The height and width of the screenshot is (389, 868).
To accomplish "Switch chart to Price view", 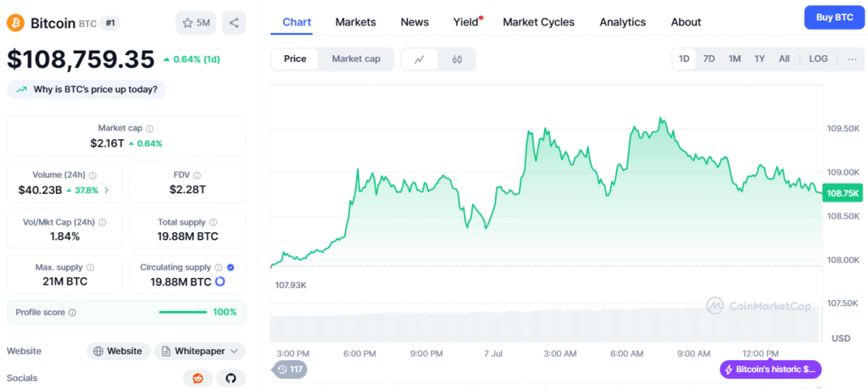I will click(295, 58).
